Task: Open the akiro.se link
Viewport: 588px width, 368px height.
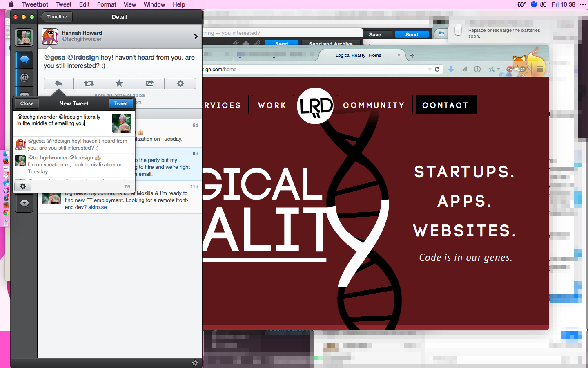Action: point(98,207)
